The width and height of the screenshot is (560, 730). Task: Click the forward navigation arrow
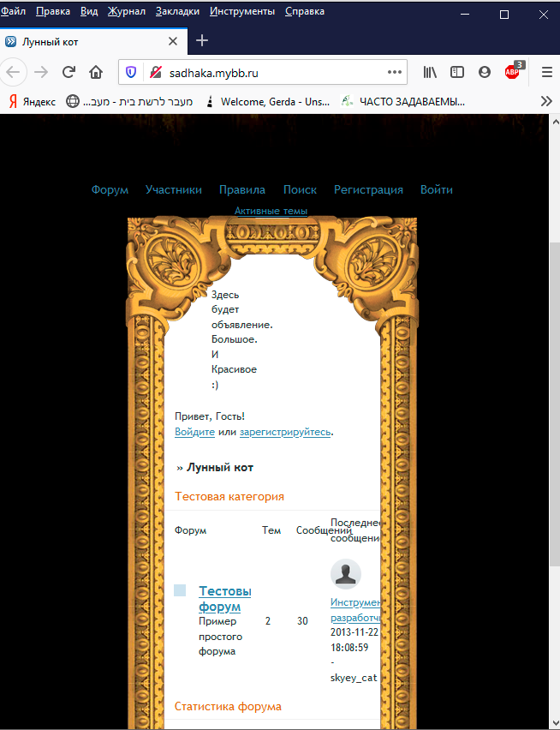coord(41,72)
